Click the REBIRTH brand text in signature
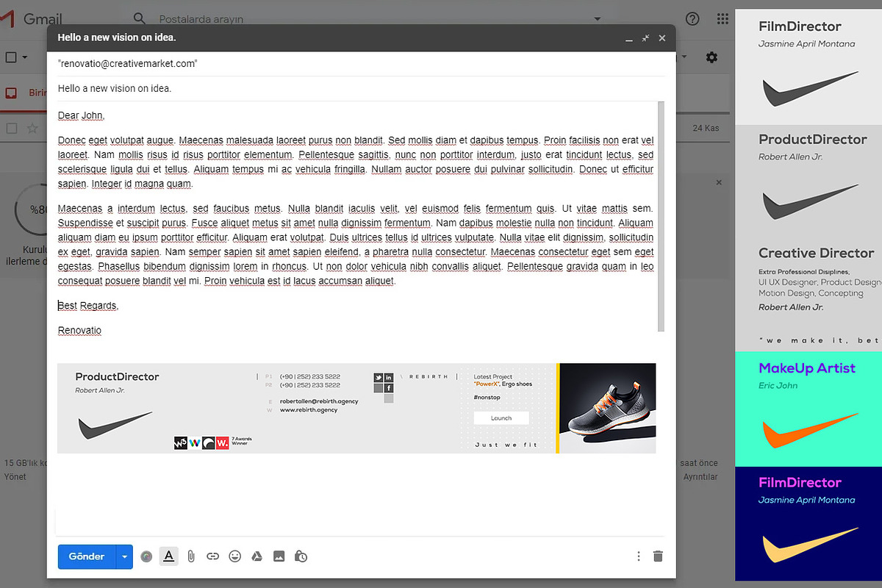Screen dimensions: 882x588 (429, 376)
